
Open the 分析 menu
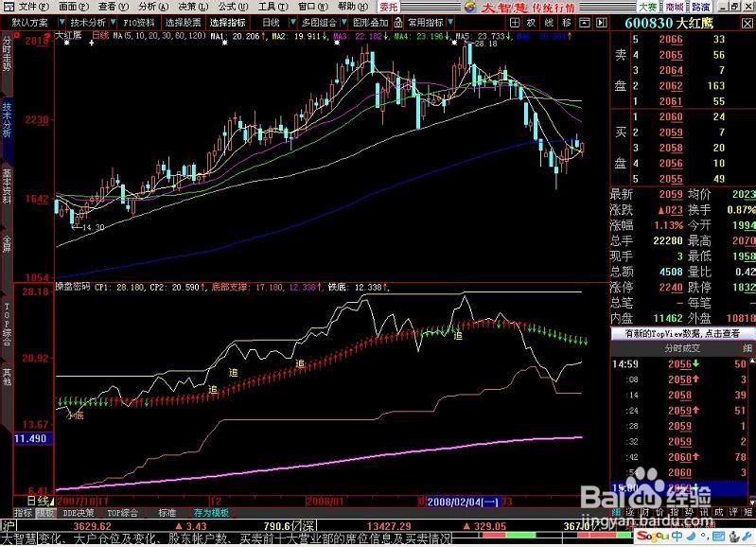[153, 7]
